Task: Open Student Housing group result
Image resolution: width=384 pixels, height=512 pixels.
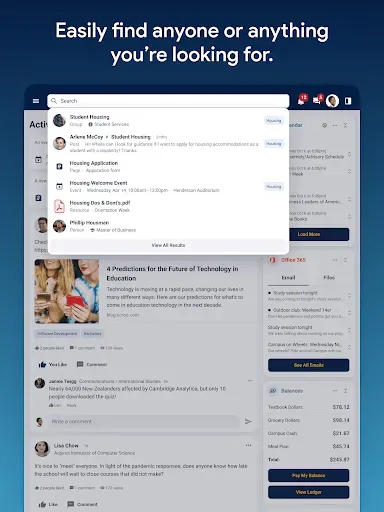Action: coord(168,120)
